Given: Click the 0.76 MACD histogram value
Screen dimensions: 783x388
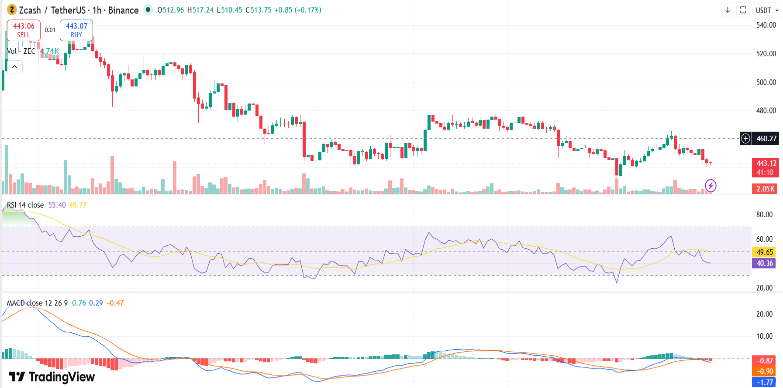Looking at the screenshot, I should pyautogui.click(x=79, y=303).
